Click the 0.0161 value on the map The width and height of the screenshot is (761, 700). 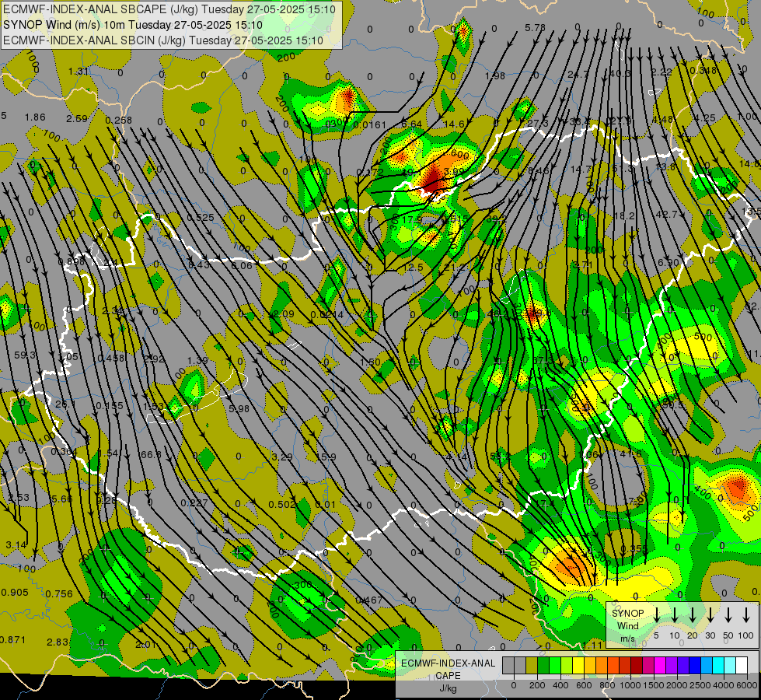(370, 125)
